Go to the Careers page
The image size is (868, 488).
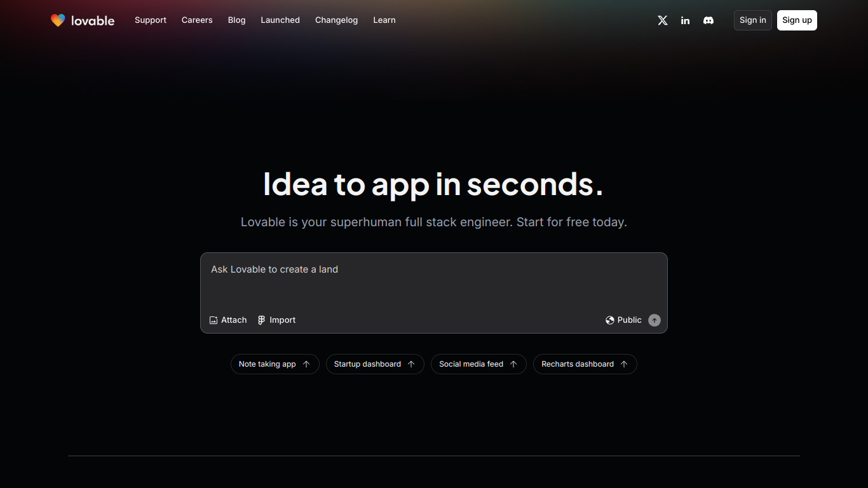(197, 20)
